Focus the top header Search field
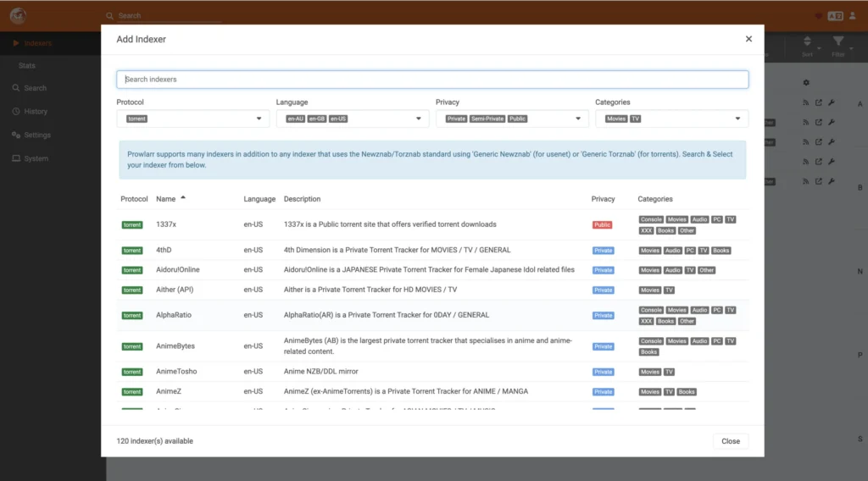 170,15
